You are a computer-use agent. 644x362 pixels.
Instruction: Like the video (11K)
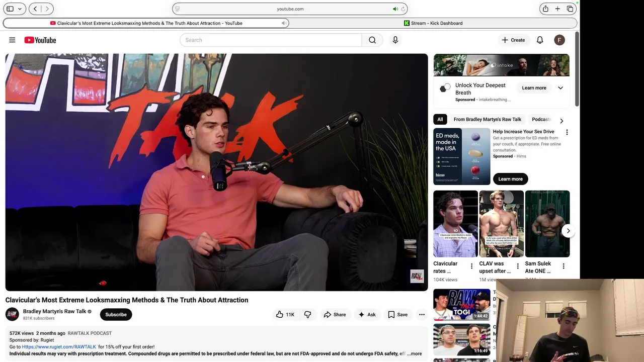285,315
